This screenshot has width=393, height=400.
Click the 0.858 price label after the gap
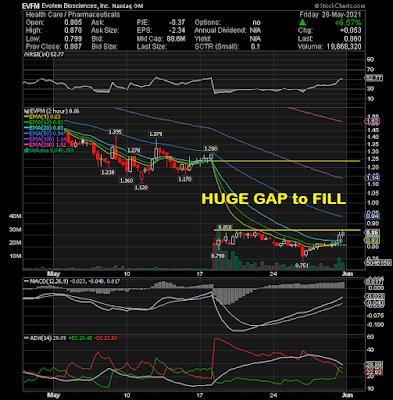[225, 227]
